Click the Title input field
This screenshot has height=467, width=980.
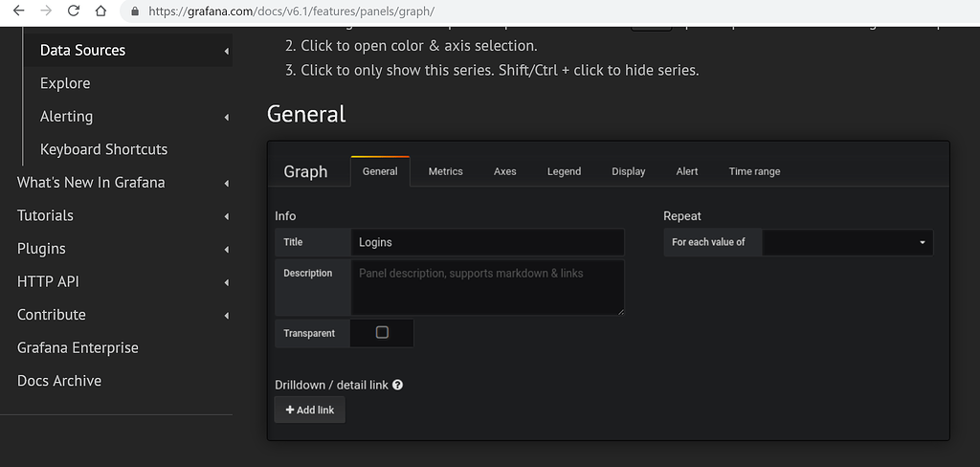pos(487,242)
